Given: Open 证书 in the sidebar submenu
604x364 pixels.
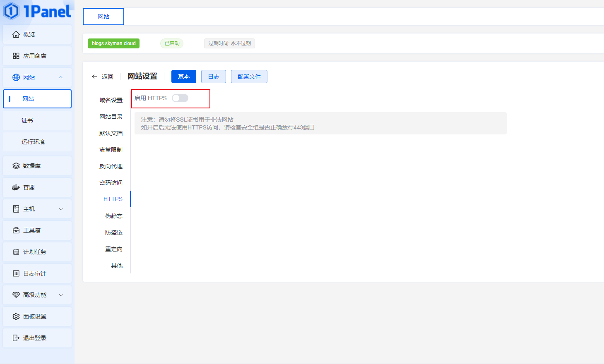Looking at the screenshot, I should pos(27,120).
